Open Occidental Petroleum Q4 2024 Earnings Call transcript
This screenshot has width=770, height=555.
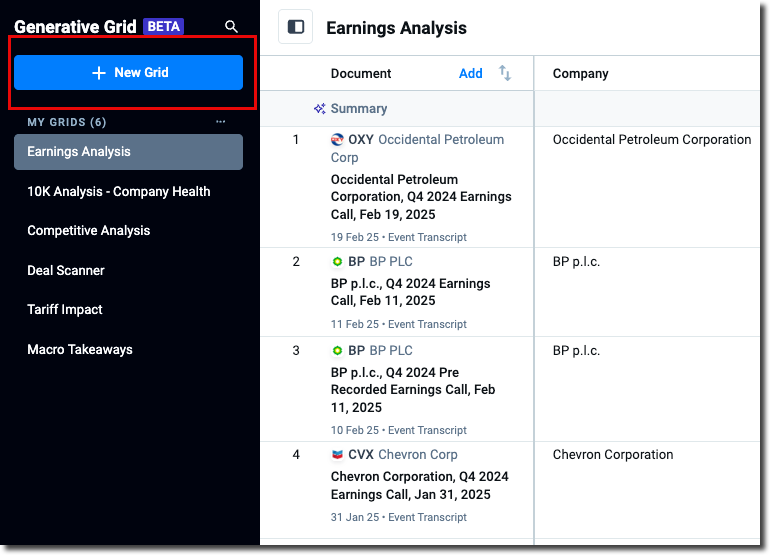[x=420, y=197]
